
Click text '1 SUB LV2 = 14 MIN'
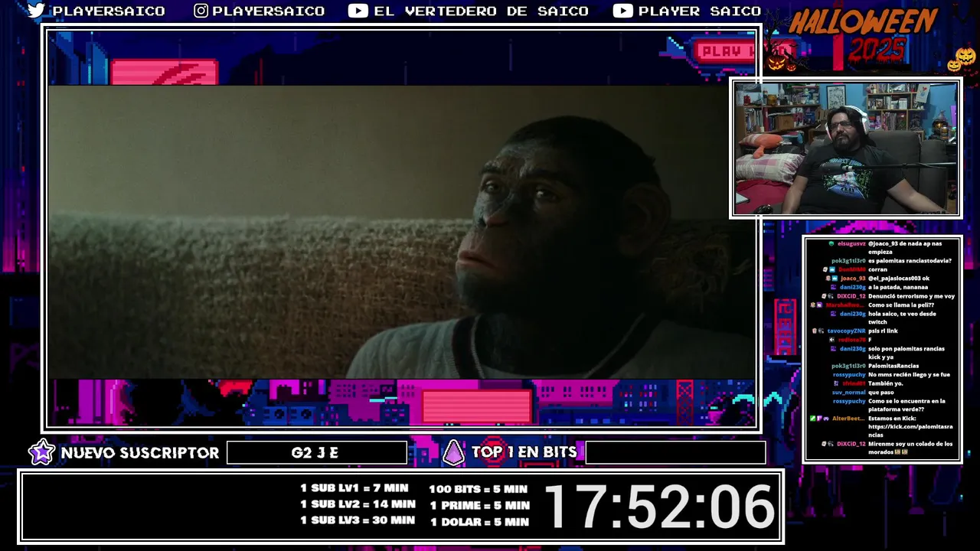click(358, 504)
